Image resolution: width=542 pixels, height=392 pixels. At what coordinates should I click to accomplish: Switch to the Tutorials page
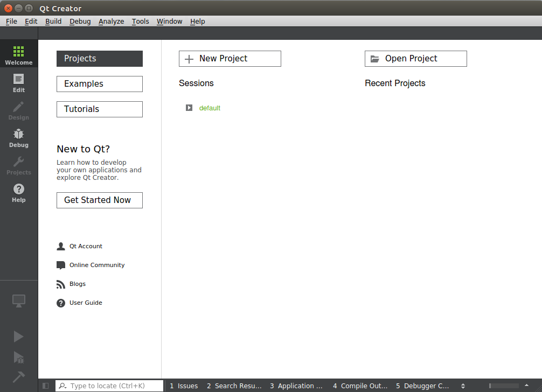click(x=100, y=109)
